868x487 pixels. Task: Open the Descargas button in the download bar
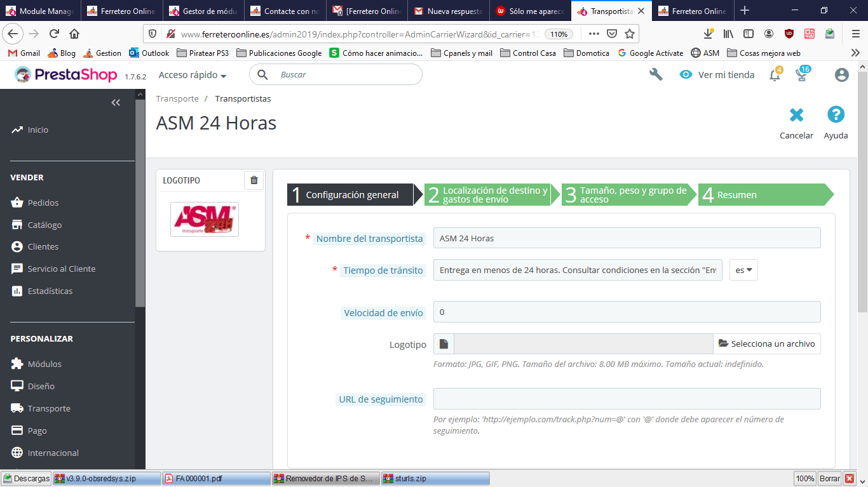[x=27, y=479]
